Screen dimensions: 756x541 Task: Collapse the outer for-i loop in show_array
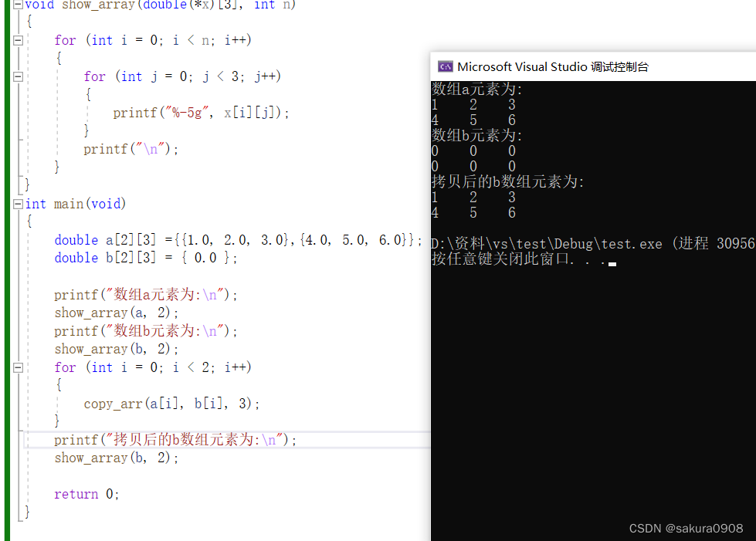pyautogui.click(x=18, y=40)
